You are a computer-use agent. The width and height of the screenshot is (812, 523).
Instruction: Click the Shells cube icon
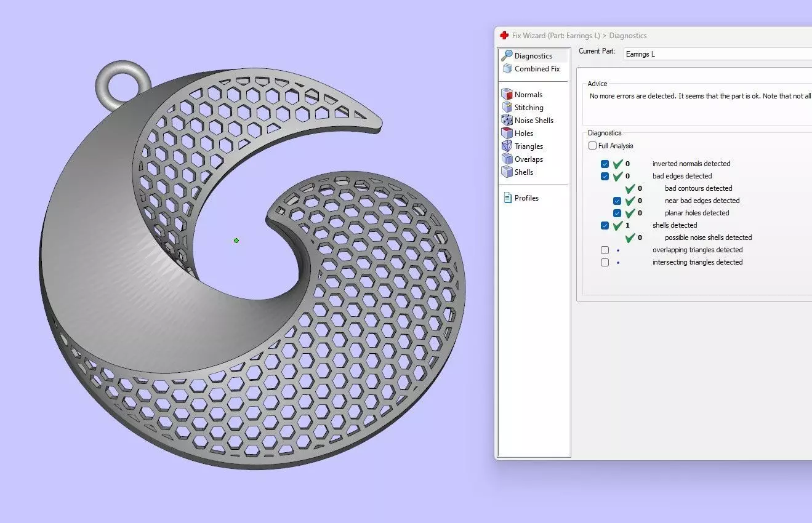[507, 172]
